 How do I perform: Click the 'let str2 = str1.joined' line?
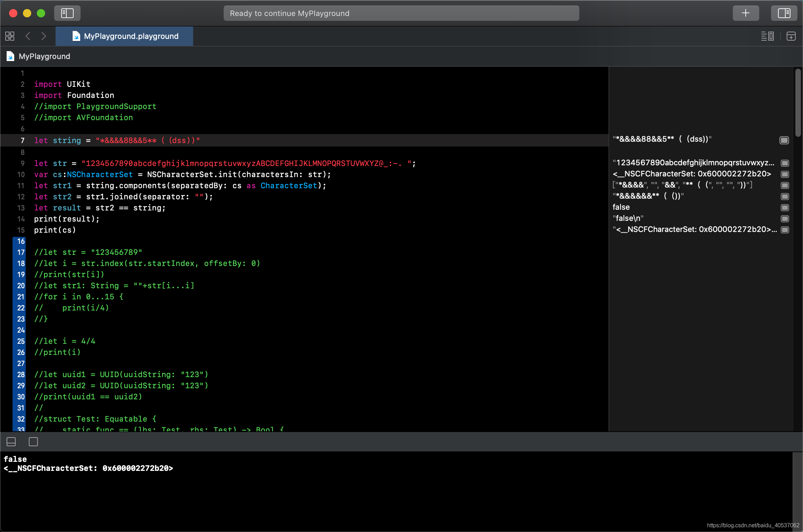click(x=123, y=197)
